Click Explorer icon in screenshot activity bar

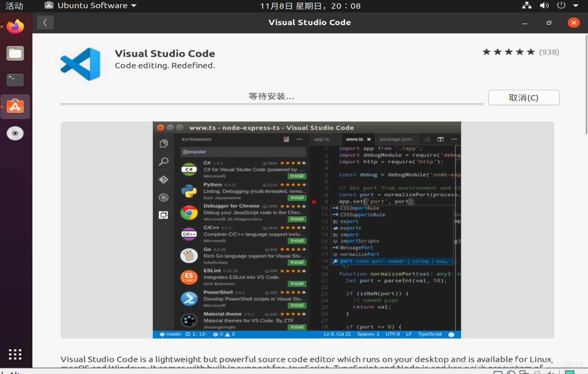(x=164, y=144)
